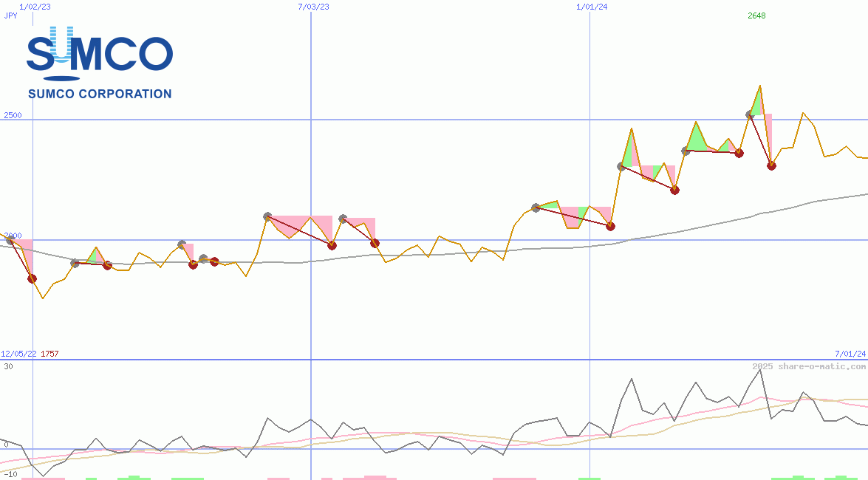The width and height of the screenshot is (868, 480).
Task: Open the share-o-matic.com watermark link
Action: pos(809,366)
